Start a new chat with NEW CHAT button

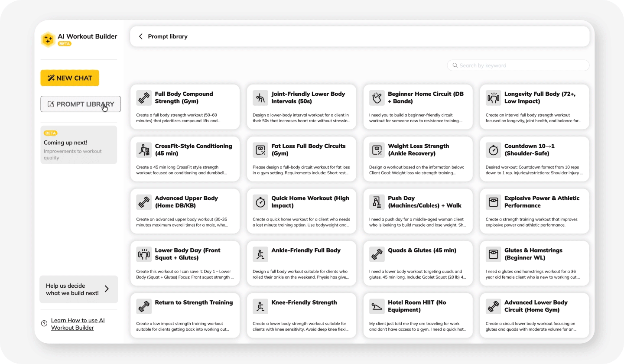[x=70, y=78]
